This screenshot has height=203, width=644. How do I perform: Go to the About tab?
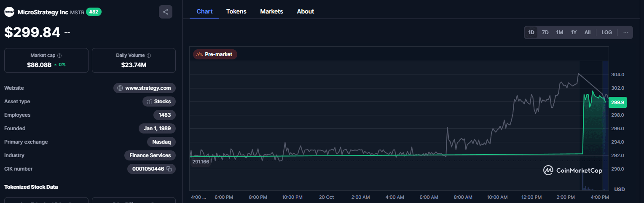(x=305, y=11)
